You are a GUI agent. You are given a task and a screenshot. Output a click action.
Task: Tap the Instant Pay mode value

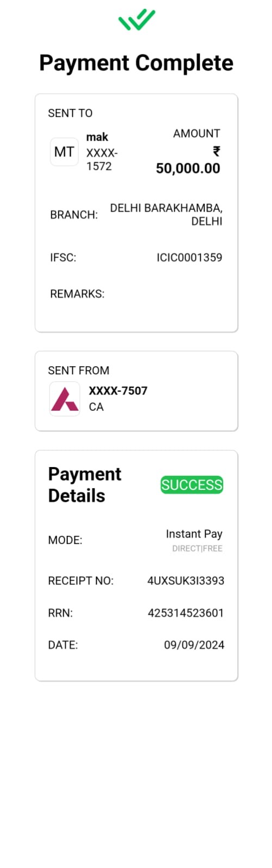pos(194,534)
